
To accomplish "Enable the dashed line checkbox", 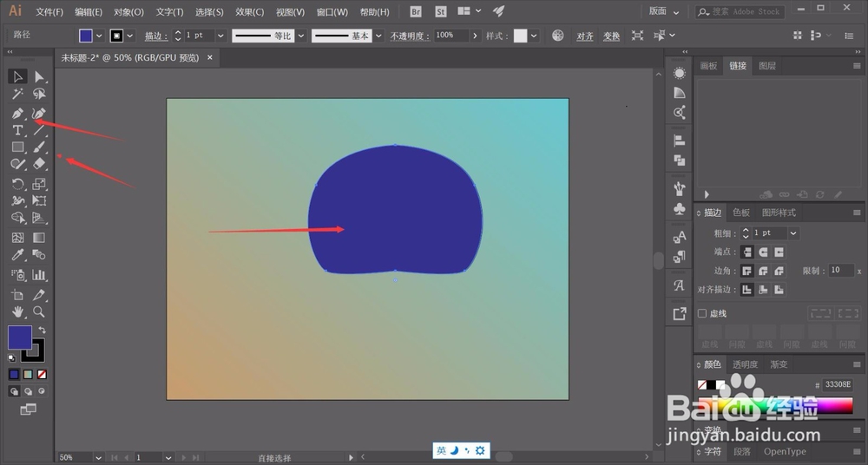I will pos(702,313).
